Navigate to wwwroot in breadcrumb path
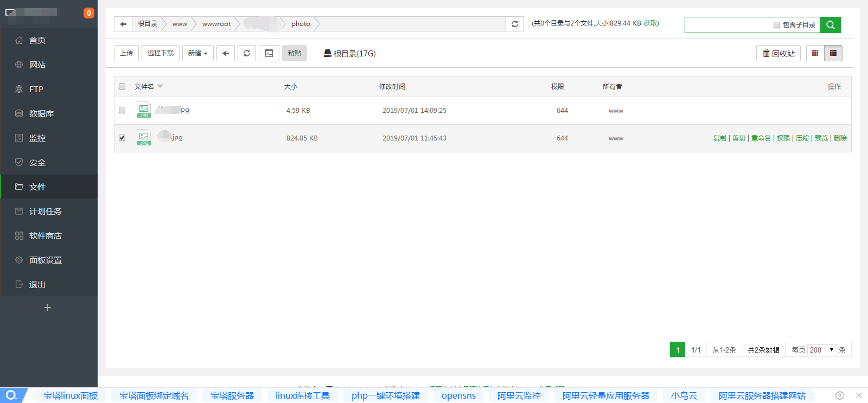Image resolution: width=868 pixels, height=403 pixels. tap(216, 24)
